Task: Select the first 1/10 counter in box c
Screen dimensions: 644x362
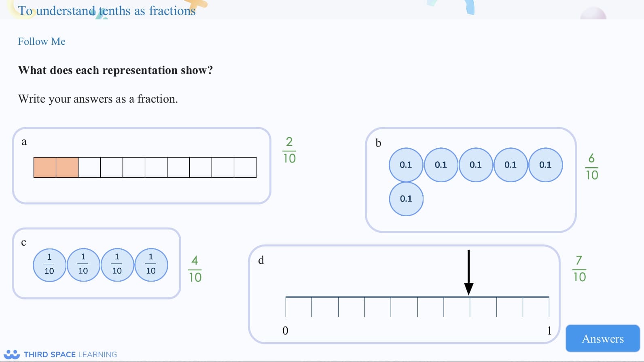Action: click(49, 265)
